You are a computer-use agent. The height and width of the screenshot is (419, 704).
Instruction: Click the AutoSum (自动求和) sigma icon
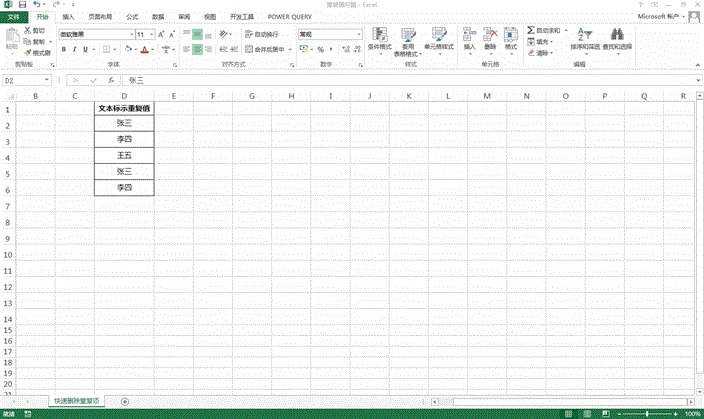[x=530, y=31]
